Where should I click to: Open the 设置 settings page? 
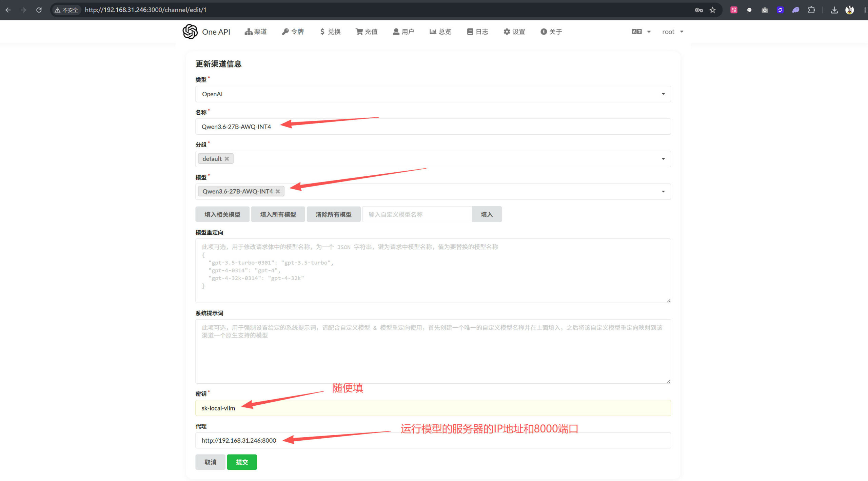[514, 32]
